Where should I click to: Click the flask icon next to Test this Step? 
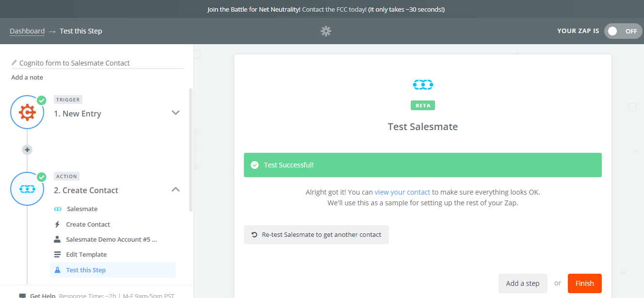coord(57,270)
